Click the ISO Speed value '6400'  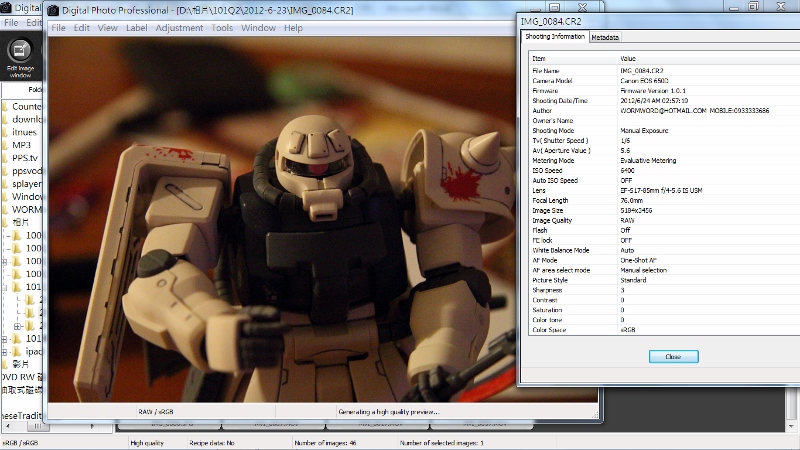pyautogui.click(x=628, y=170)
